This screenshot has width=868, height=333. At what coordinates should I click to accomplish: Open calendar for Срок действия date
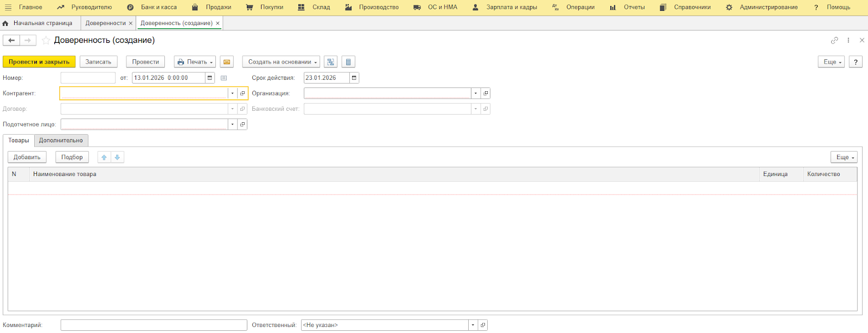click(x=354, y=78)
